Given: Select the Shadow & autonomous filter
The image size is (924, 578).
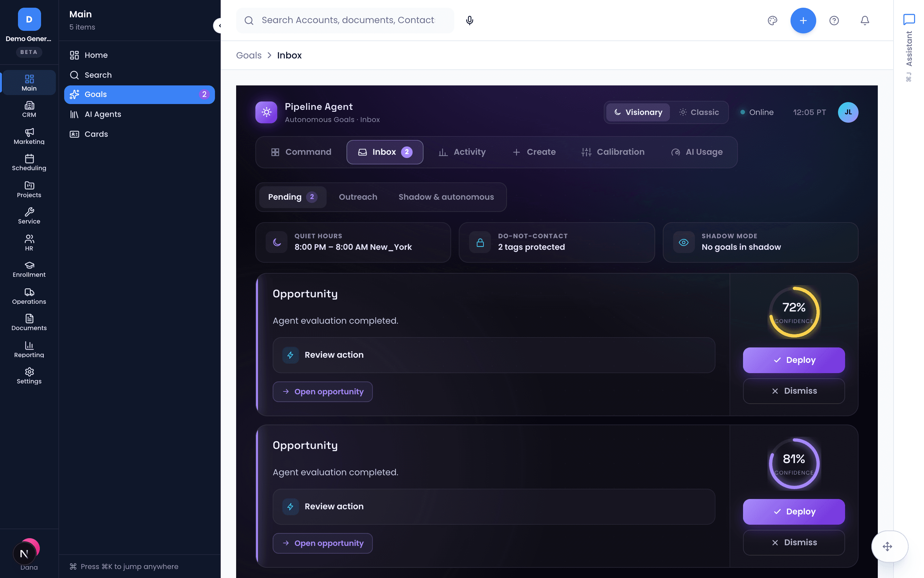Looking at the screenshot, I should pyautogui.click(x=446, y=197).
